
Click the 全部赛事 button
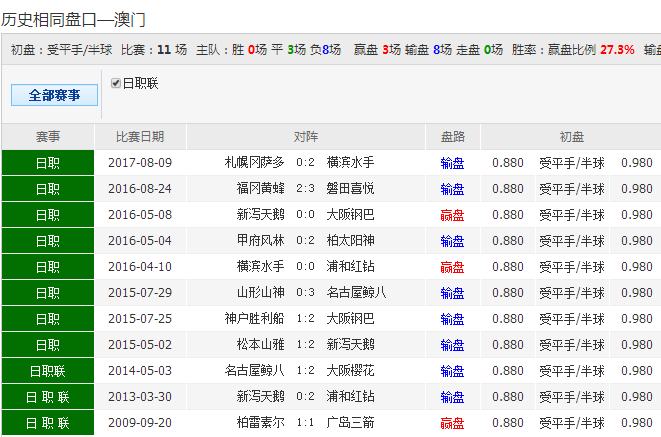pos(54,95)
